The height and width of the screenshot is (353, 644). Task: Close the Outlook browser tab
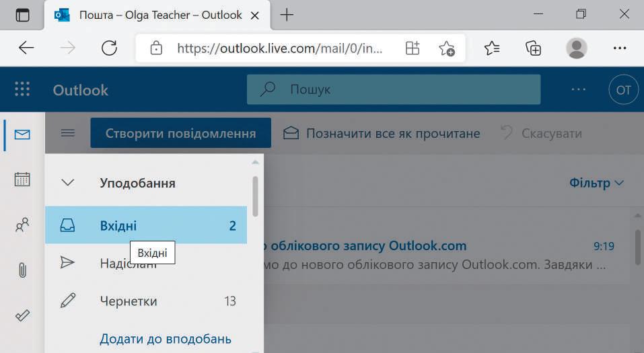pyautogui.click(x=254, y=15)
